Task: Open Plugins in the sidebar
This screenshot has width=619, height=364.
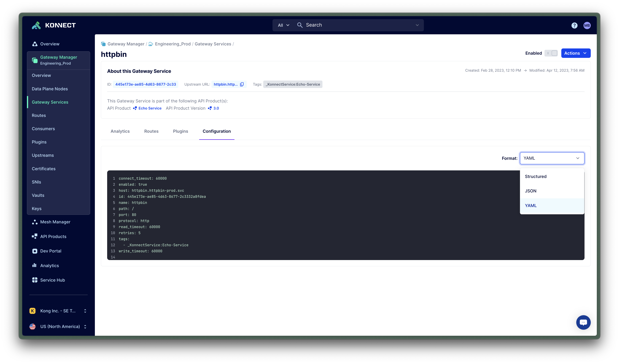Action: tap(59, 142)
